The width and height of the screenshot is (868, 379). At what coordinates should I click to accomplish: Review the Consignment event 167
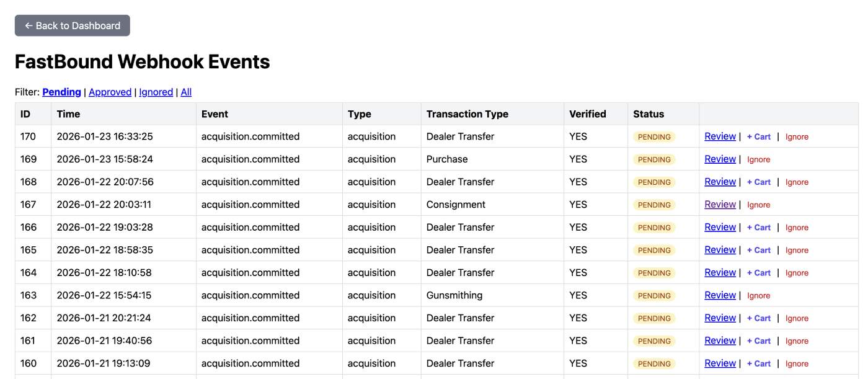click(x=719, y=204)
